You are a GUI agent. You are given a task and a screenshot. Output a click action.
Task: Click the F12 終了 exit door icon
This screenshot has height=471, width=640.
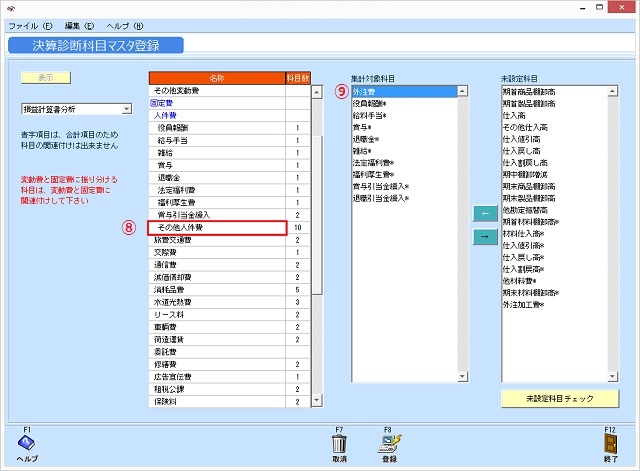[611, 444]
